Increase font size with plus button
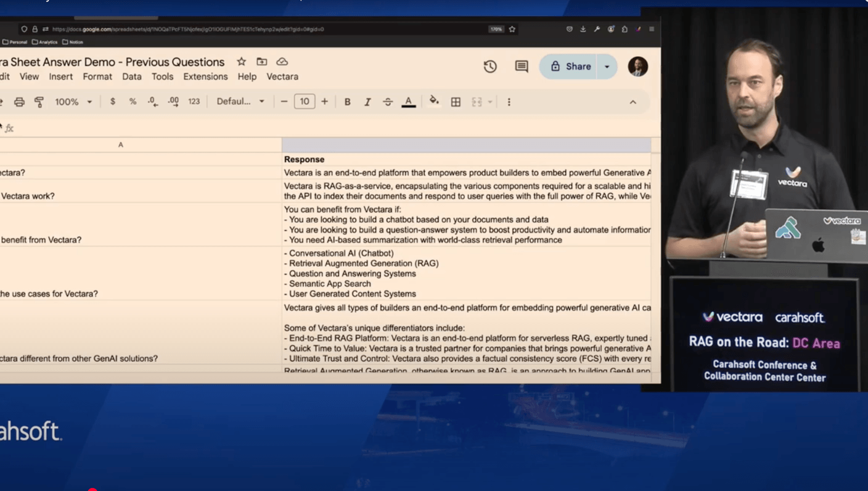This screenshot has width=868, height=491. (x=324, y=102)
